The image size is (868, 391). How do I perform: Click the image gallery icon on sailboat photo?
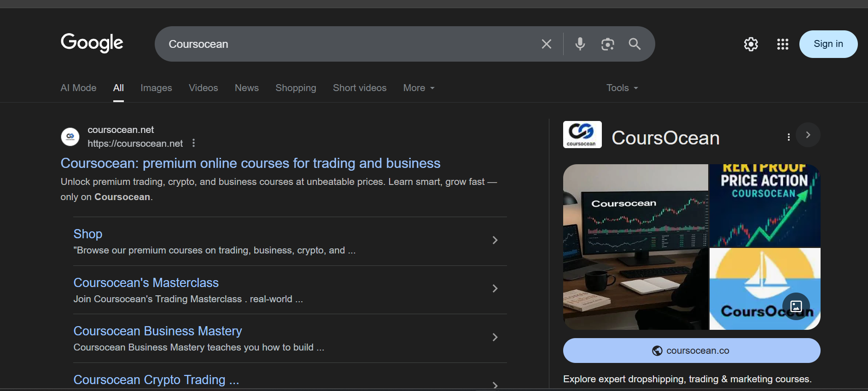click(796, 306)
